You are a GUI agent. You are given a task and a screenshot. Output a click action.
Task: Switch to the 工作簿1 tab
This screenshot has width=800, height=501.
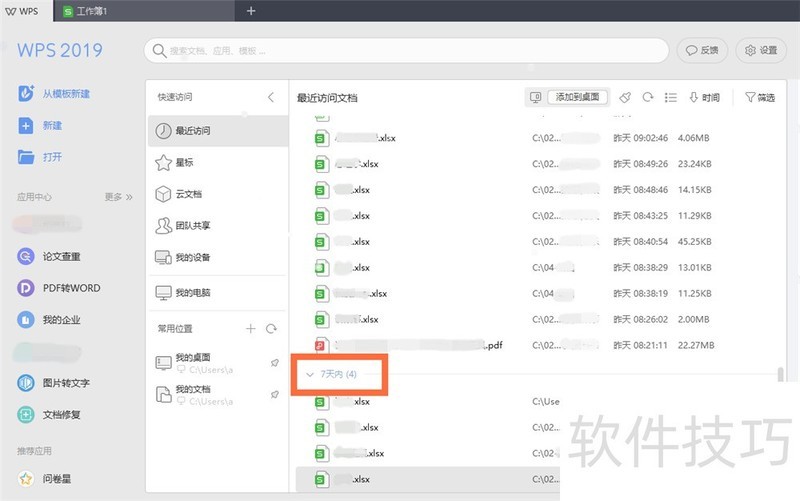tap(143, 11)
